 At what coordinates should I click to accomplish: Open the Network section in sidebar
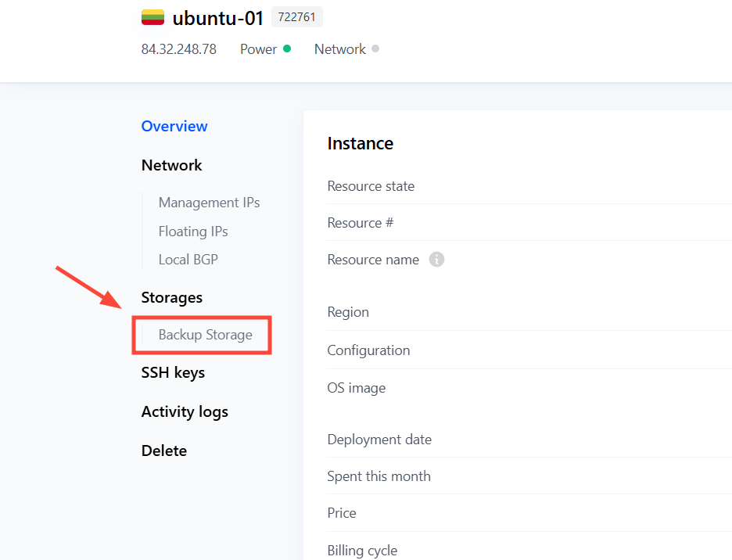pyautogui.click(x=171, y=165)
